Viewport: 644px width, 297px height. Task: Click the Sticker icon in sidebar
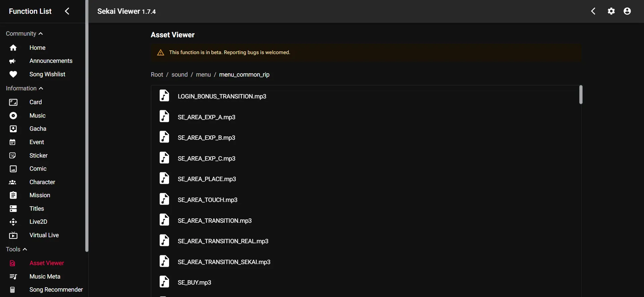13,156
